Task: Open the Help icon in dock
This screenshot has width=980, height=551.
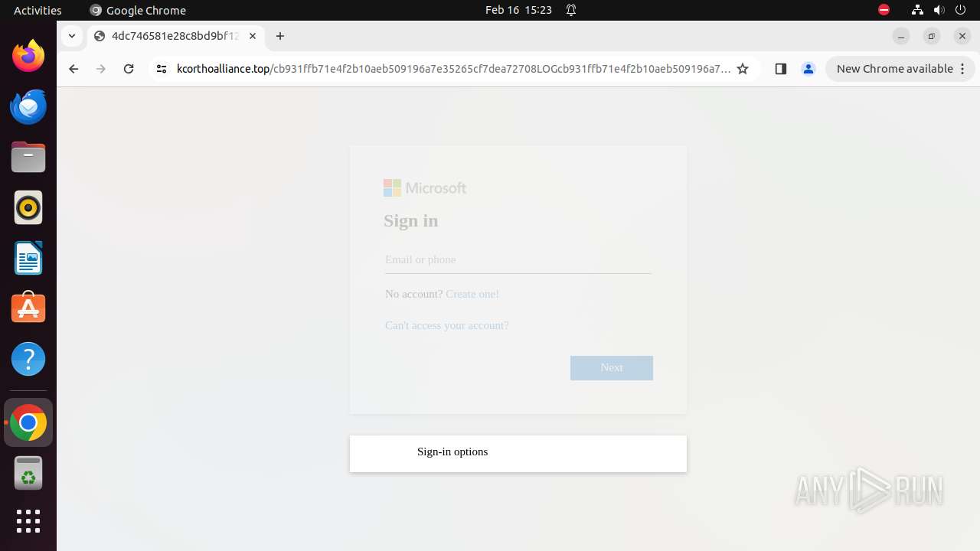Action: [x=28, y=359]
